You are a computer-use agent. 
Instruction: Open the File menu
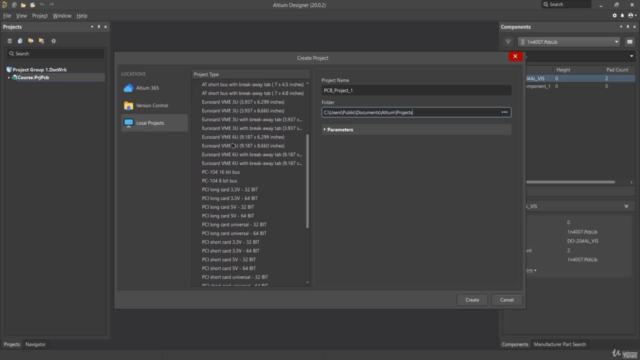click(x=7, y=16)
